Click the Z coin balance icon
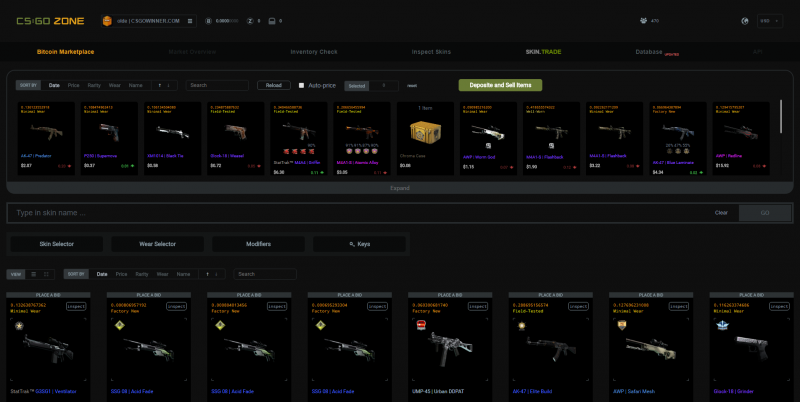The image size is (800, 402). (x=250, y=21)
